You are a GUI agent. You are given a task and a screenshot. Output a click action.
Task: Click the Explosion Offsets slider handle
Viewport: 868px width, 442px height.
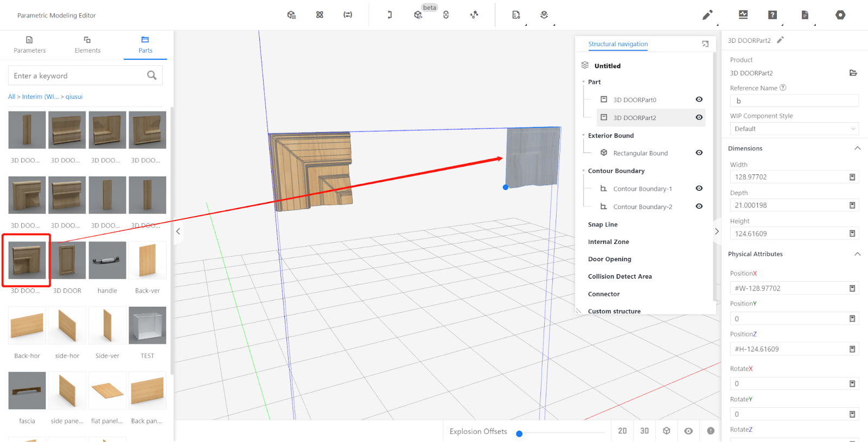(x=519, y=434)
